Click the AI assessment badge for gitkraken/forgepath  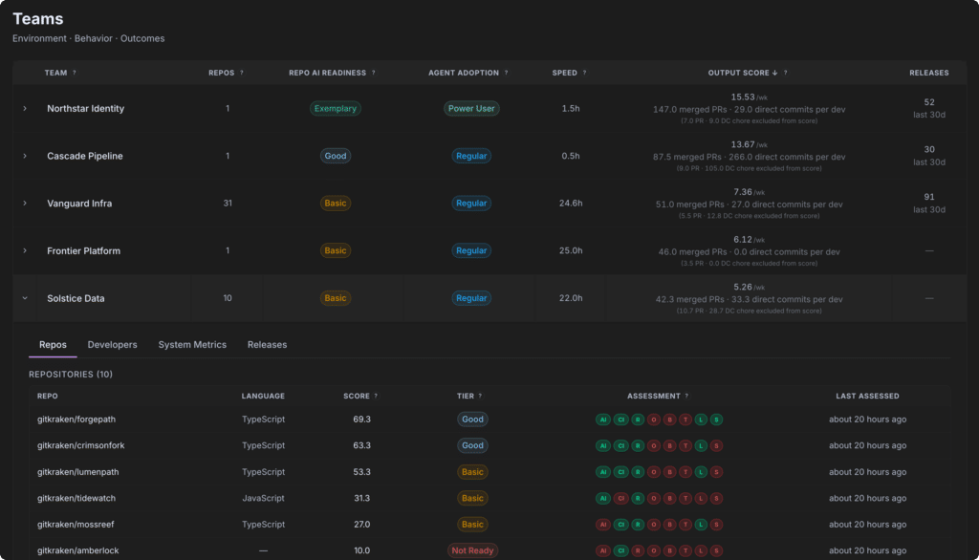click(603, 420)
